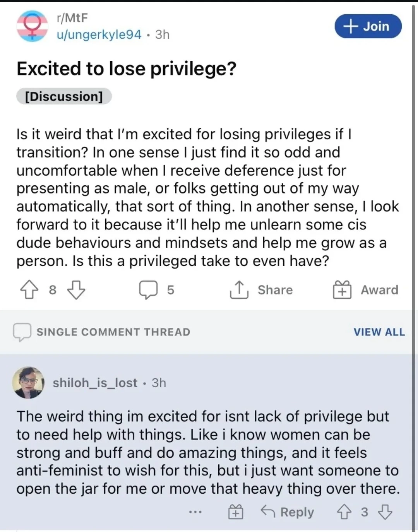The width and height of the screenshot is (418, 532).
Task: Join the r/MtF community
Action: tap(368, 26)
